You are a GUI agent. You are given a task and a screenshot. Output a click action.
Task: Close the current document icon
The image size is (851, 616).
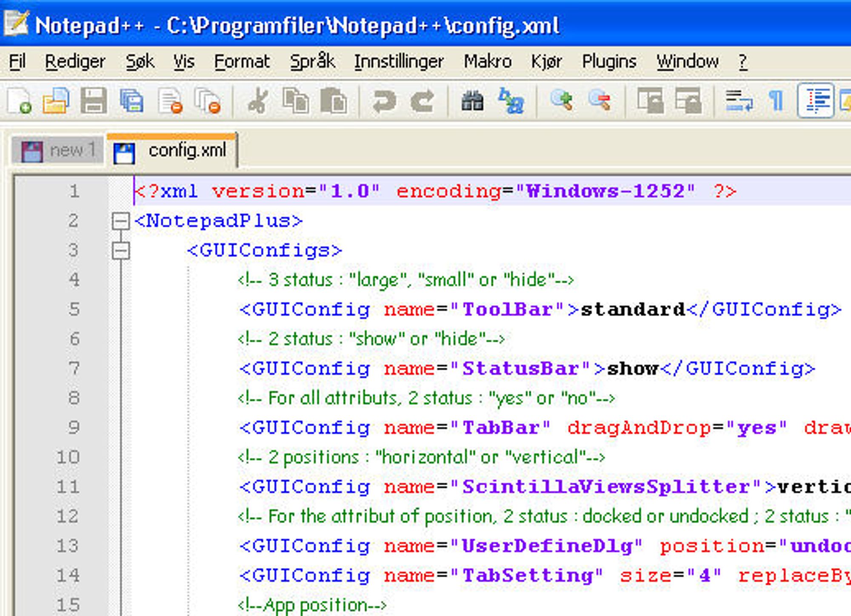(x=170, y=100)
